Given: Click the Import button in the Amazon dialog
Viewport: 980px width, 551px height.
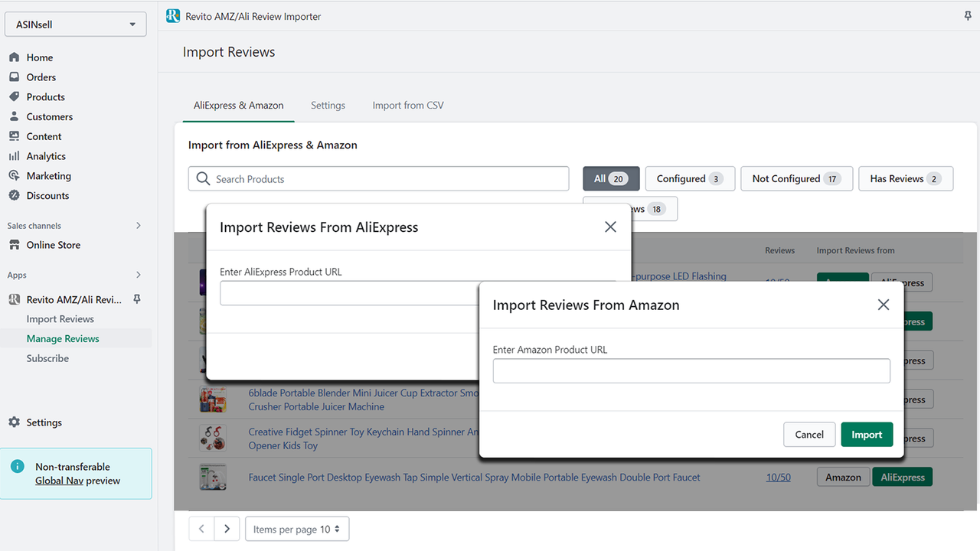Looking at the screenshot, I should (867, 434).
